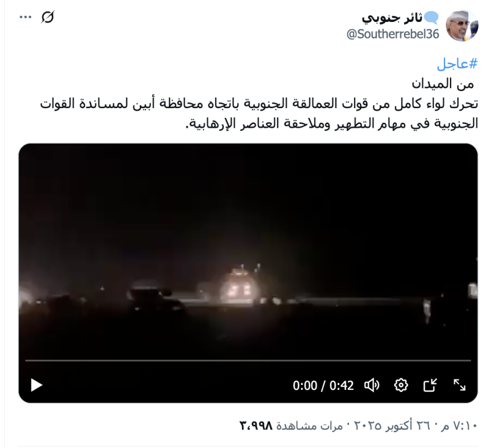Mute the video using the speaker icon
This screenshot has height=448, width=489.
372,385
